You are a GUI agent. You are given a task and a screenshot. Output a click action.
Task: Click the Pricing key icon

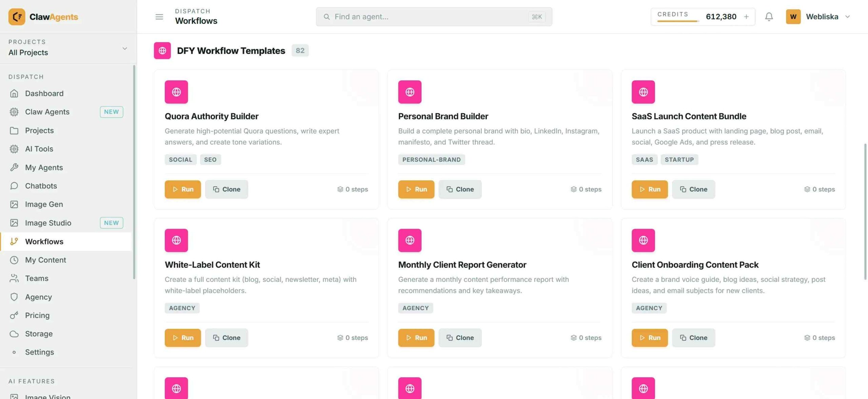(x=14, y=315)
